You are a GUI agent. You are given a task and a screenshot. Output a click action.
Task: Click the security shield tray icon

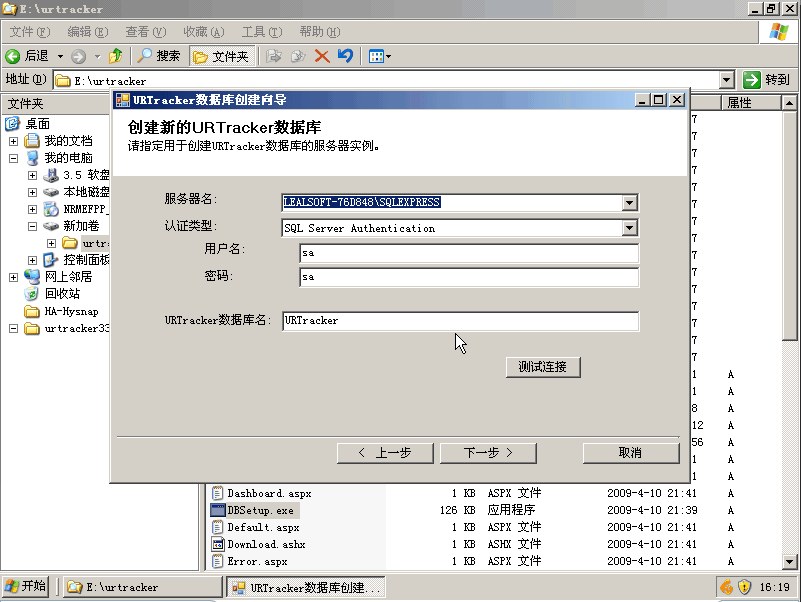[x=745, y=587]
